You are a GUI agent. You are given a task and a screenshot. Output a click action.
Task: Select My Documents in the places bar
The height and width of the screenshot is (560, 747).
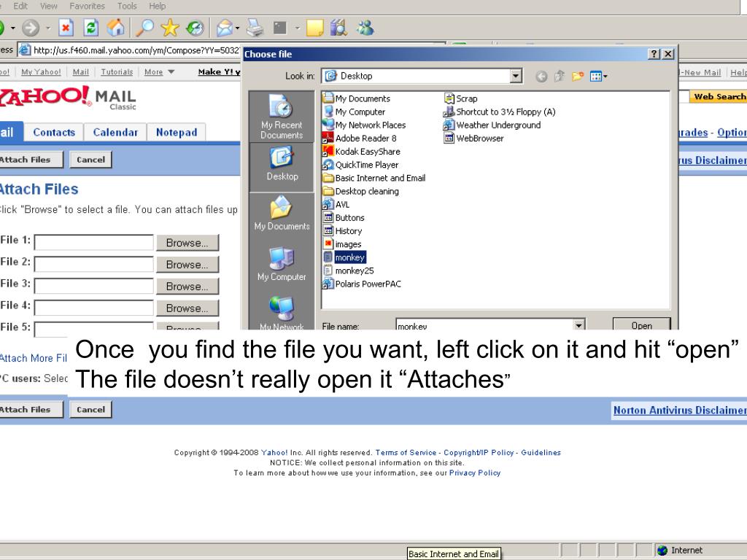coord(282,214)
